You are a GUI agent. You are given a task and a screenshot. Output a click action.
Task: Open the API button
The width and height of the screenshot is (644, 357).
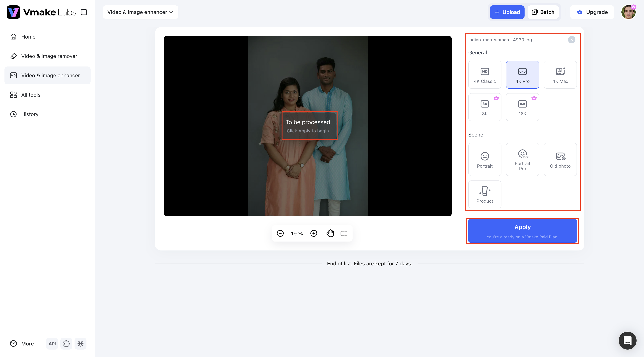click(x=52, y=344)
